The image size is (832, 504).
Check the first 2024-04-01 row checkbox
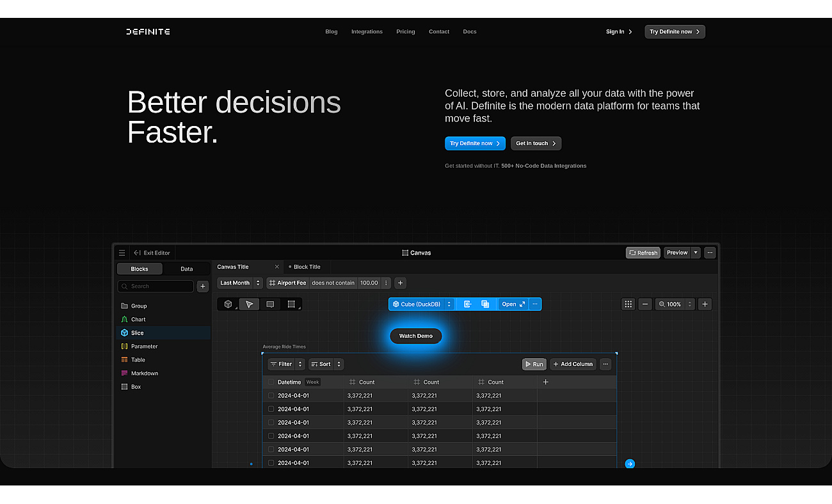(271, 395)
